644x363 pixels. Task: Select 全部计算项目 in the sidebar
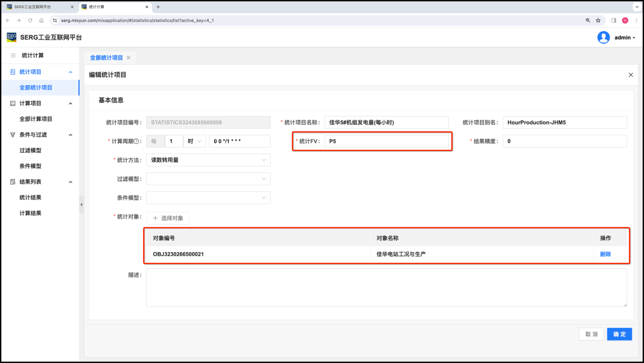(x=36, y=119)
